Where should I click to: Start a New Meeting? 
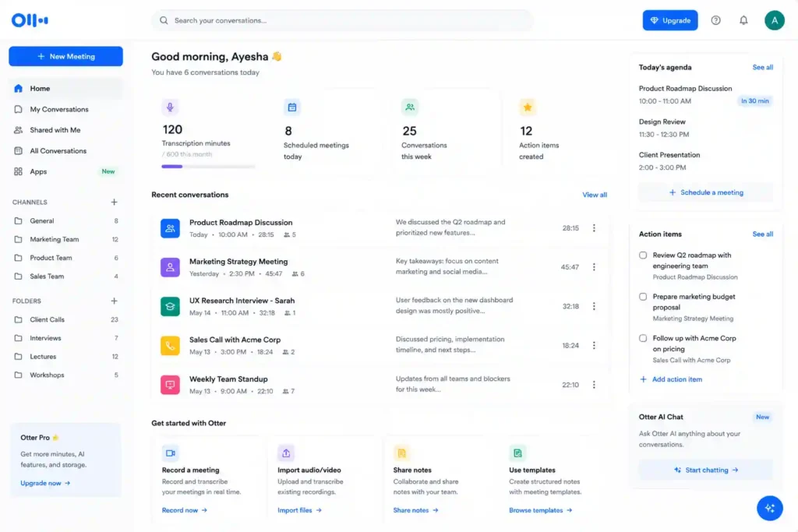(65, 56)
